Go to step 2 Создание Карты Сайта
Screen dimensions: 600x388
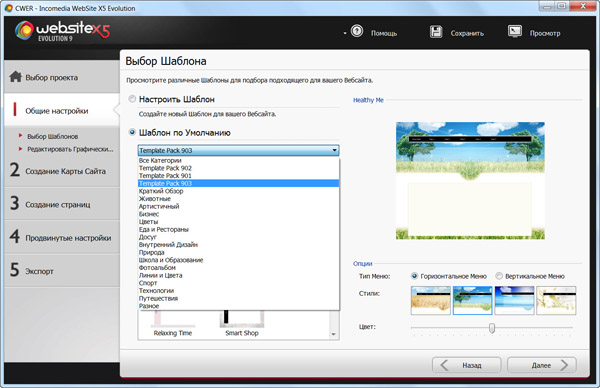tap(62, 170)
